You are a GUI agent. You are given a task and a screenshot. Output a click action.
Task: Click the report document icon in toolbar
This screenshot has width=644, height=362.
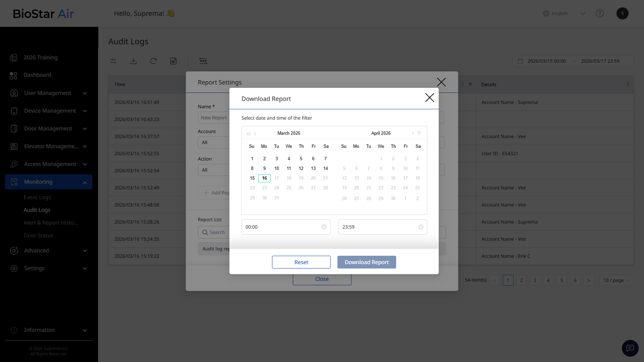(x=173, y=61)
